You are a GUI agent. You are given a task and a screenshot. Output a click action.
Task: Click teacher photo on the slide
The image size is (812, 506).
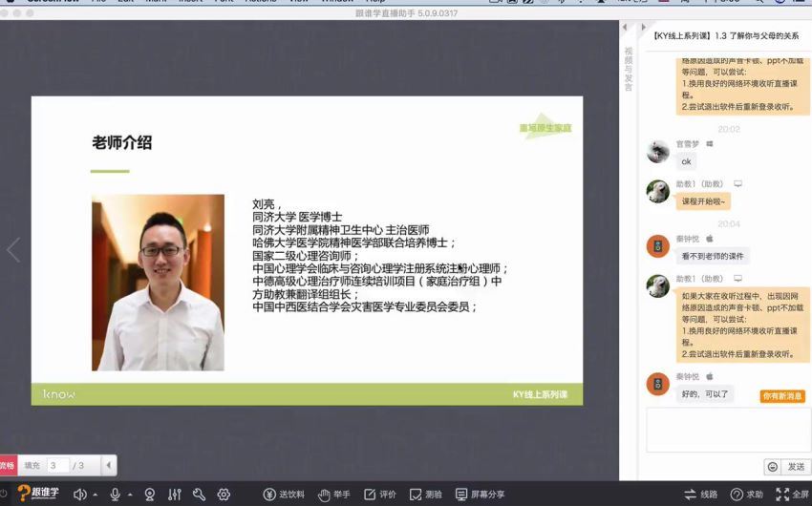click(x=158, y=283)
